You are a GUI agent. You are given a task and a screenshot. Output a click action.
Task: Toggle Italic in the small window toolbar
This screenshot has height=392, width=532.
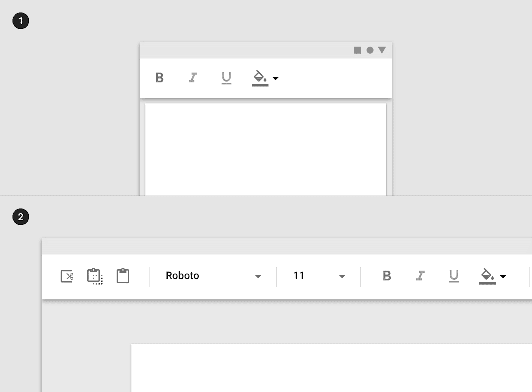(193, 77)
